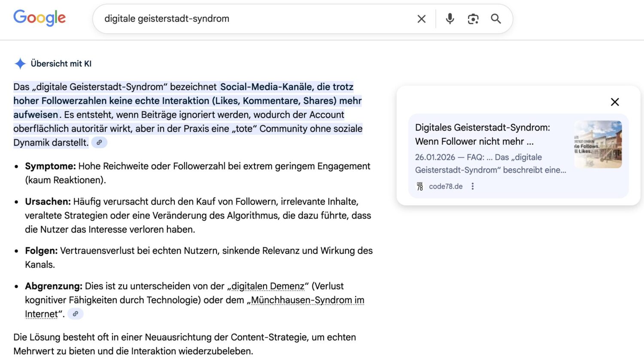The height and width of the screenshot is (359, 644).
Task: Clear the search query with the X
Action: (421, 19)
